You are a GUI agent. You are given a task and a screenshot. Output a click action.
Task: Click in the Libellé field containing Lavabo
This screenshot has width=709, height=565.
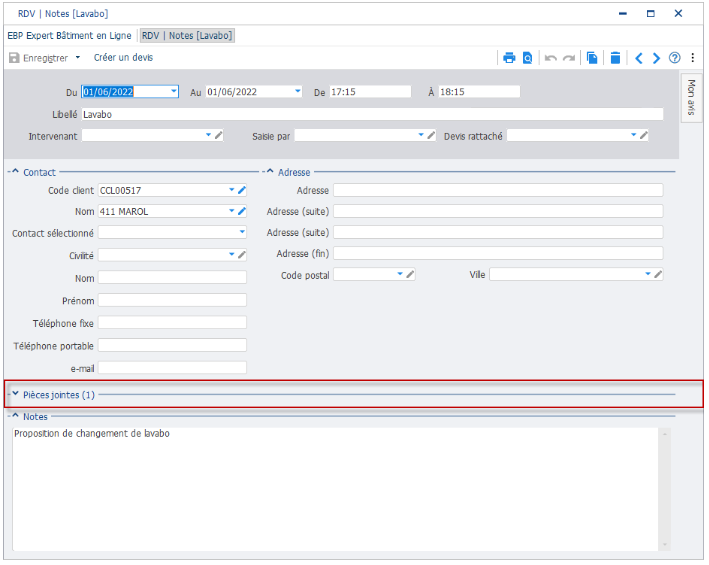click(372, 114)
